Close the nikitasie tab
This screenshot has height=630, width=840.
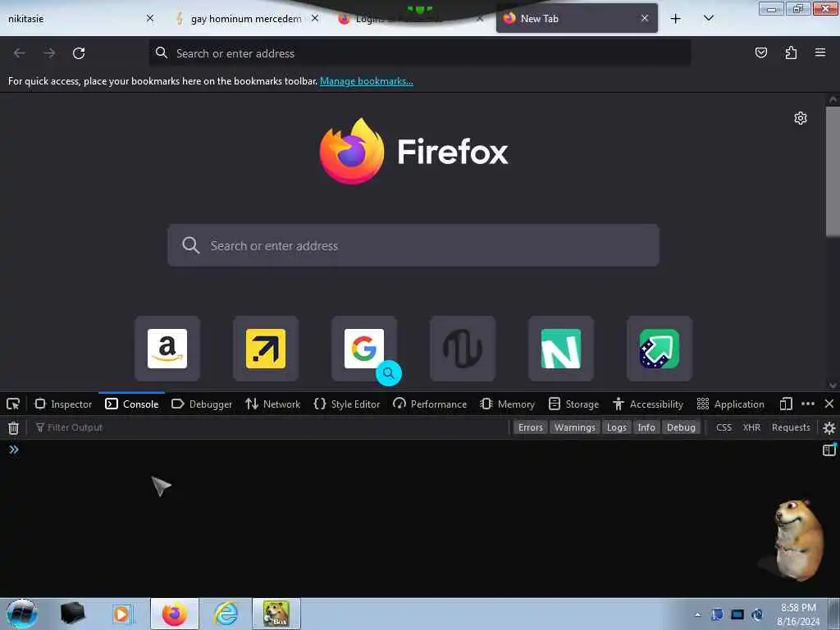pyautogui.click(x=150, y=19)
